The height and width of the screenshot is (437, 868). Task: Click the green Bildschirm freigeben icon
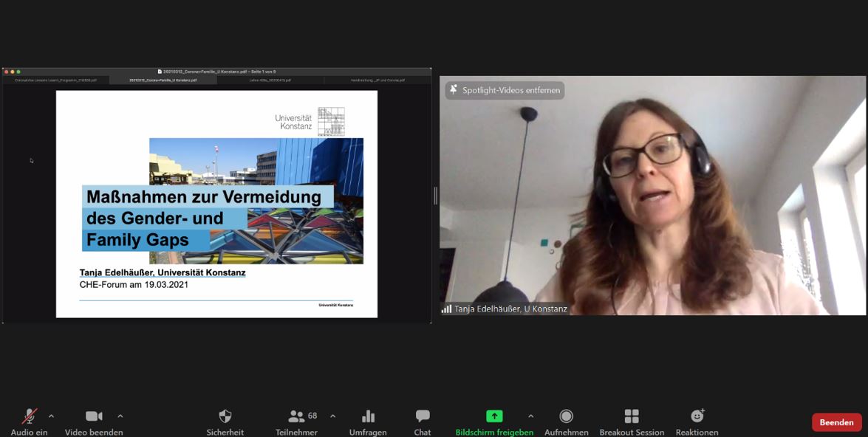pos(494,416)
